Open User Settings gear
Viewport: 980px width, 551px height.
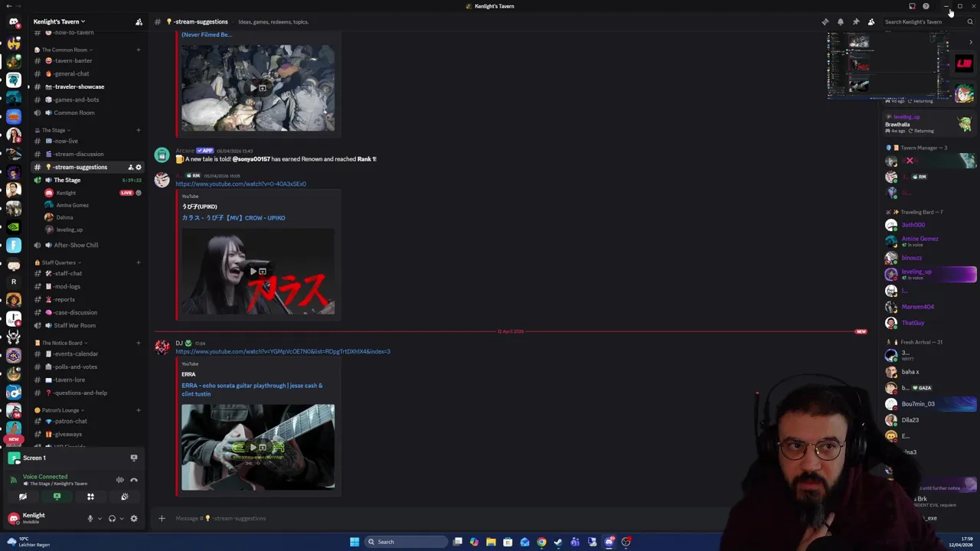pos(134,518)
